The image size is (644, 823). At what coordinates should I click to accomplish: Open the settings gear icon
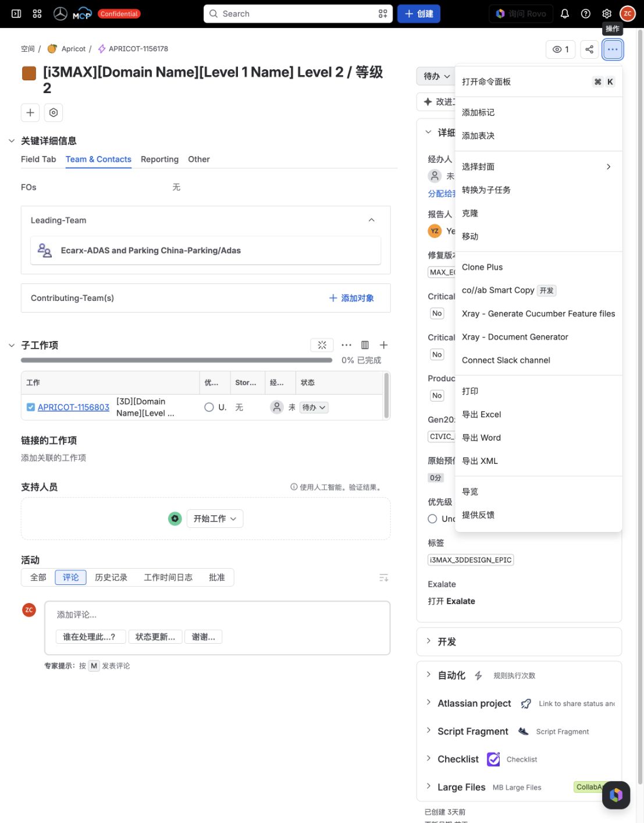pos(607,13)
